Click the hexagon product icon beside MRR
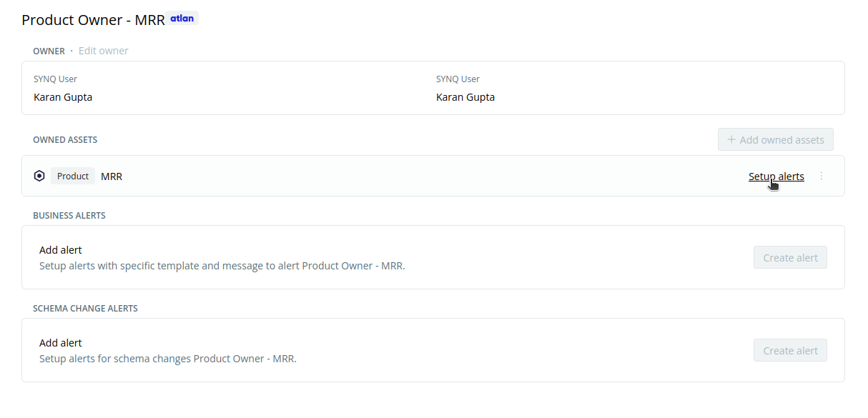The height and width of the screenshot is (418, 868). 39,176
